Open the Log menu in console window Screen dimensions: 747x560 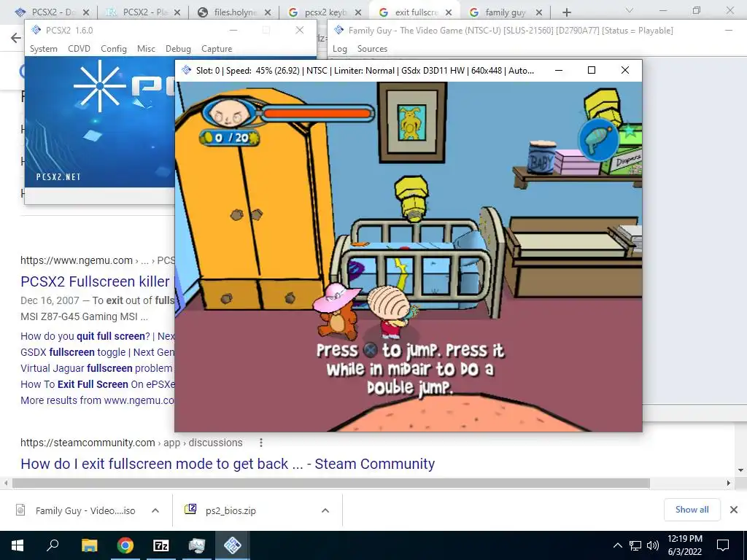(x=340, y=49)
